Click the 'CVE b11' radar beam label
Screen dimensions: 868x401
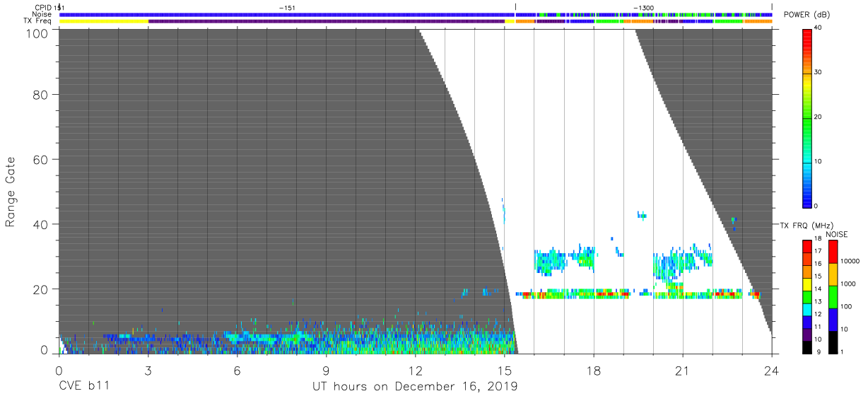84,387
